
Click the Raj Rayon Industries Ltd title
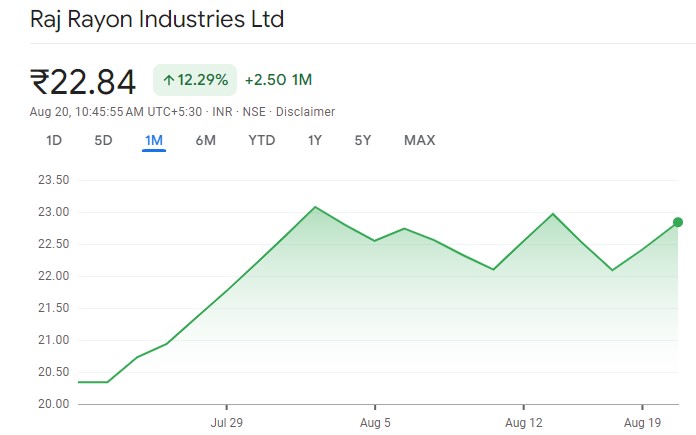click(x=157, y=19)
